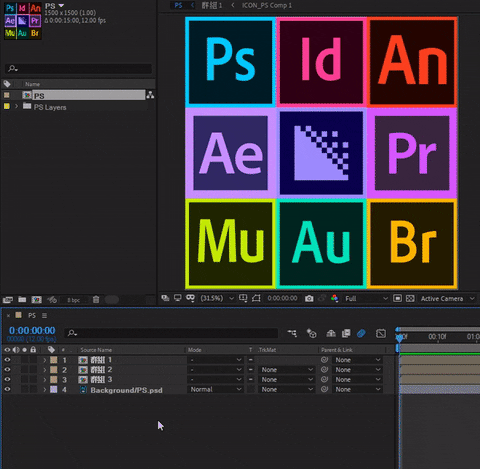Click parent pick whip of layer 群組 3
The image size is (480, 469).
[x=324, y=379]
